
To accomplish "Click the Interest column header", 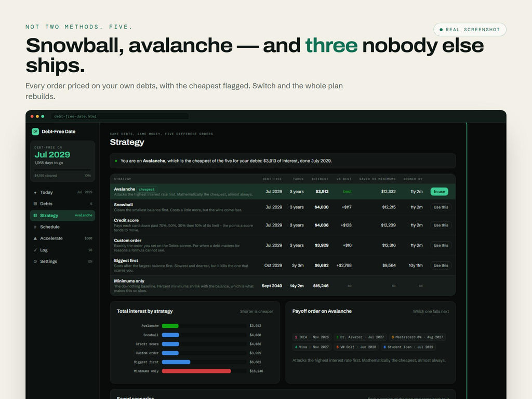I will coord(320,179).
